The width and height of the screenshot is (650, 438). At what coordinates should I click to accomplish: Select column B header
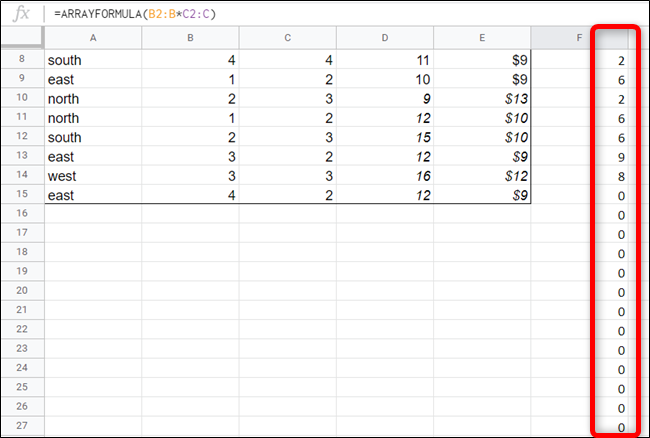coord(190,38)
